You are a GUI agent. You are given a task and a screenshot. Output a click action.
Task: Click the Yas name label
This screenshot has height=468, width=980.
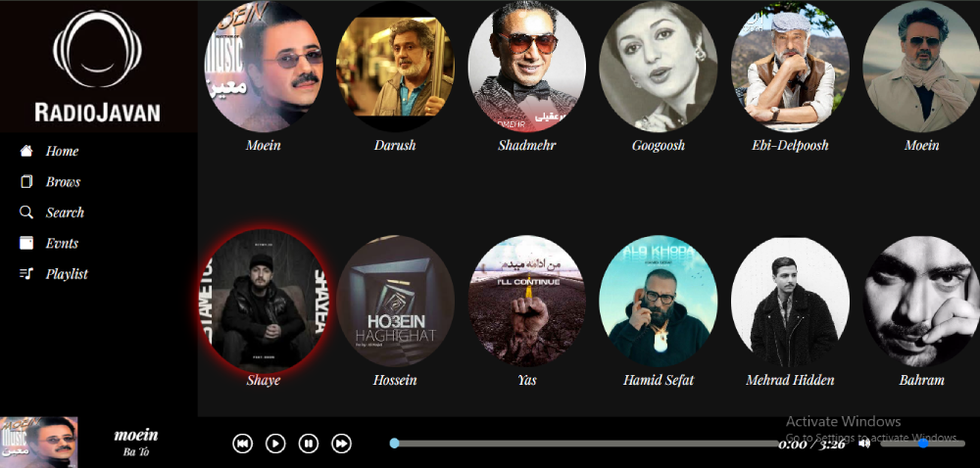527,380
